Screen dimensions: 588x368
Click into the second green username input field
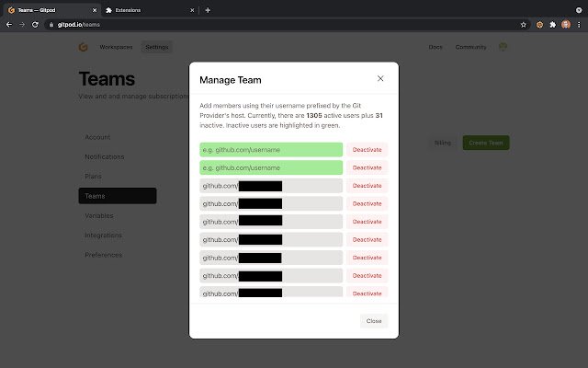pyautogui.click(x=271, y=167)
